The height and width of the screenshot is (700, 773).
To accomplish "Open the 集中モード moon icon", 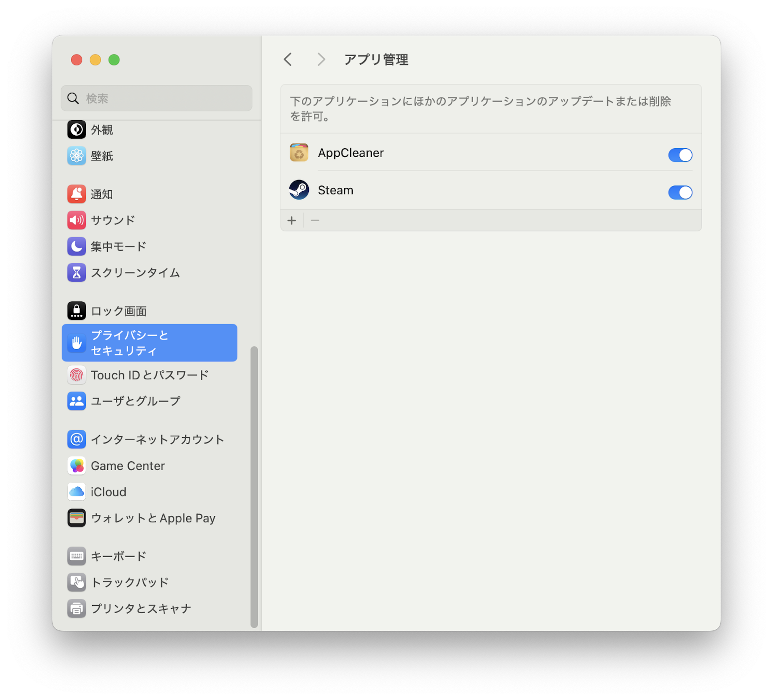I will click(76, 246).
